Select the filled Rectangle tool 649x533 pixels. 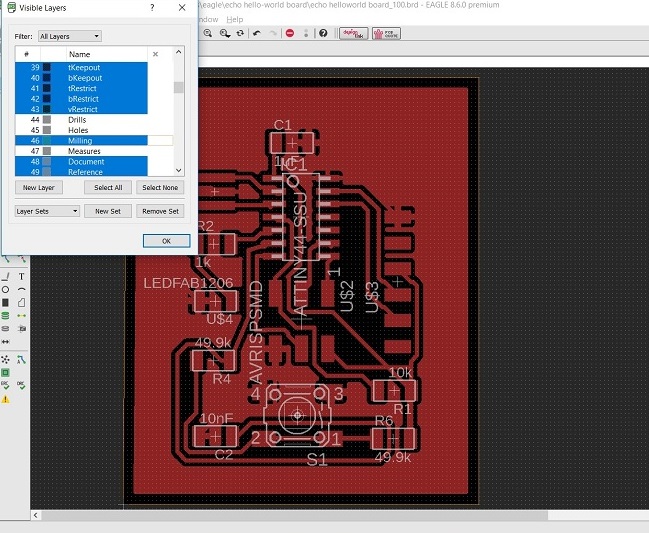(6, 303)
